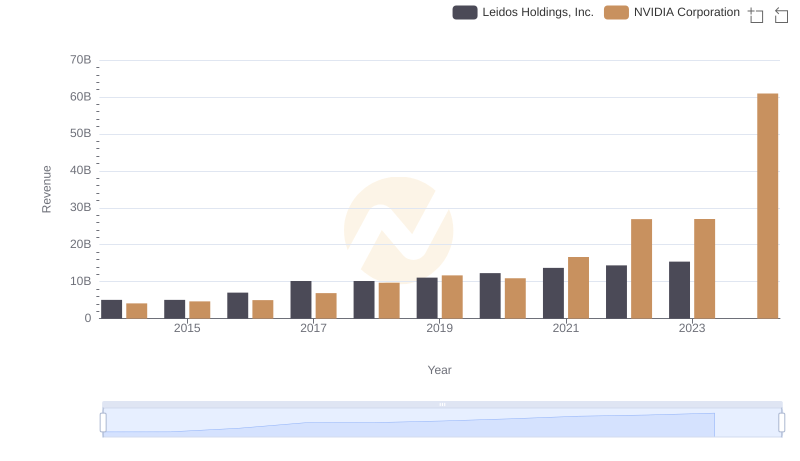This screenshot has width=800, height=461.
Task: Toggle Leidos Holdings, Inc. series in legend
Action: (x=523, y=12)
